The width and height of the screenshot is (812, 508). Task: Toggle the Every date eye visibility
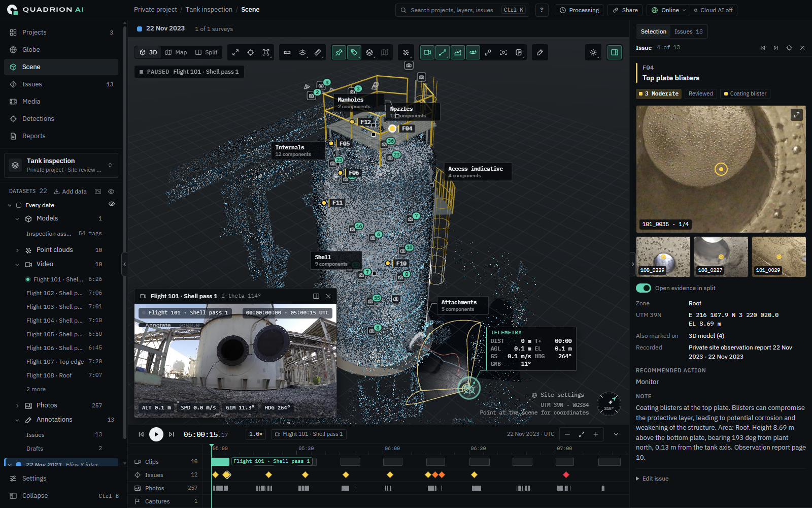pyautogui.click(x=112, y=204)
